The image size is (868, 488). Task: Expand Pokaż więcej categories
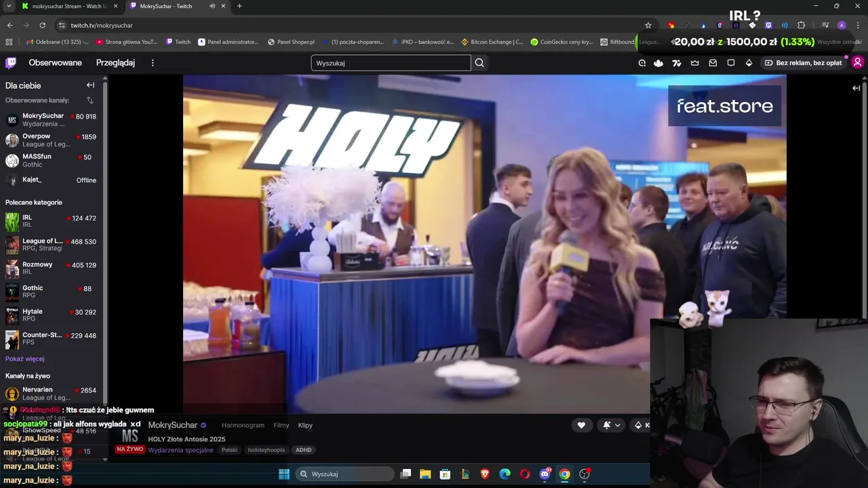click(x=25, y=359)
